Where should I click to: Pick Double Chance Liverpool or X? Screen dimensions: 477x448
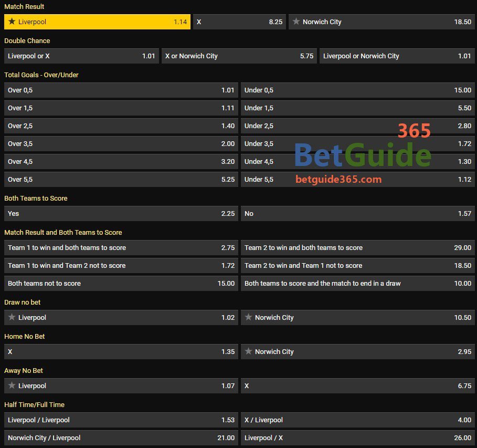[81, 56]
